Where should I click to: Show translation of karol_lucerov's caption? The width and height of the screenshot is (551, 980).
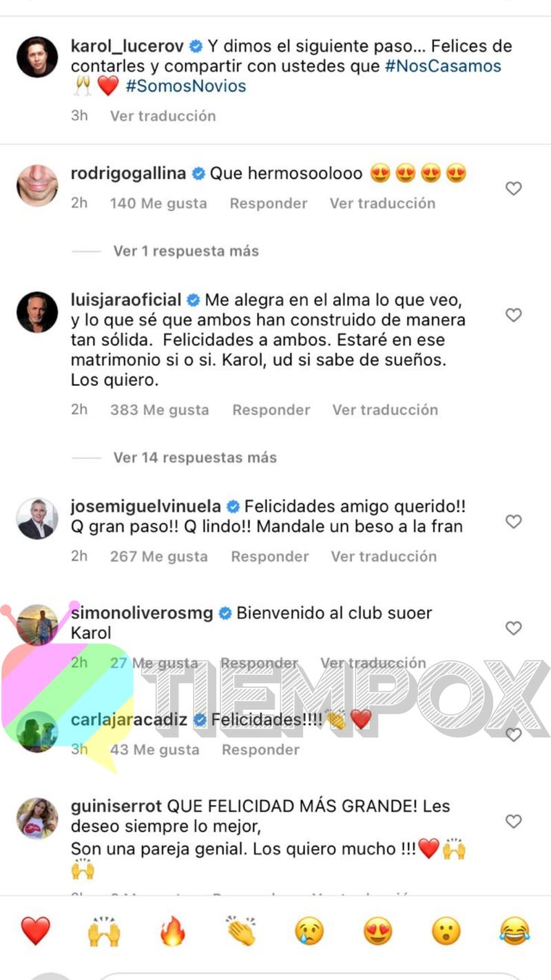tap(163, 116)
